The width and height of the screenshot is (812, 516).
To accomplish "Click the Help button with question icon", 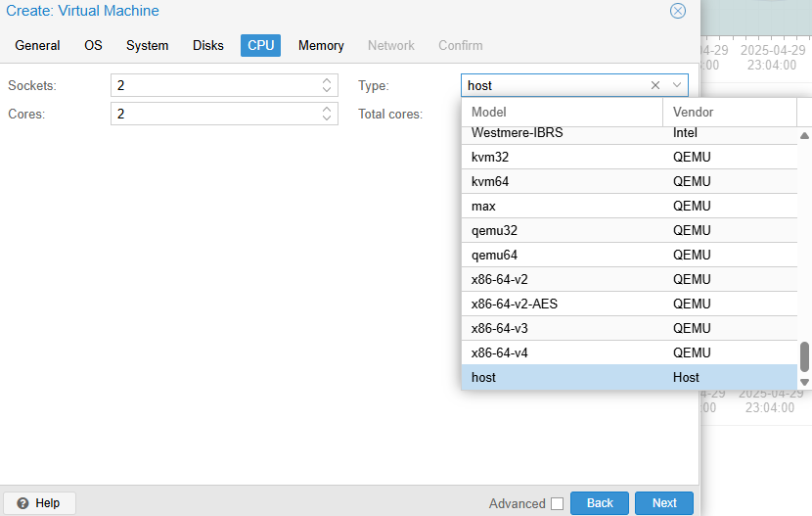I will (x=38, y=503).
